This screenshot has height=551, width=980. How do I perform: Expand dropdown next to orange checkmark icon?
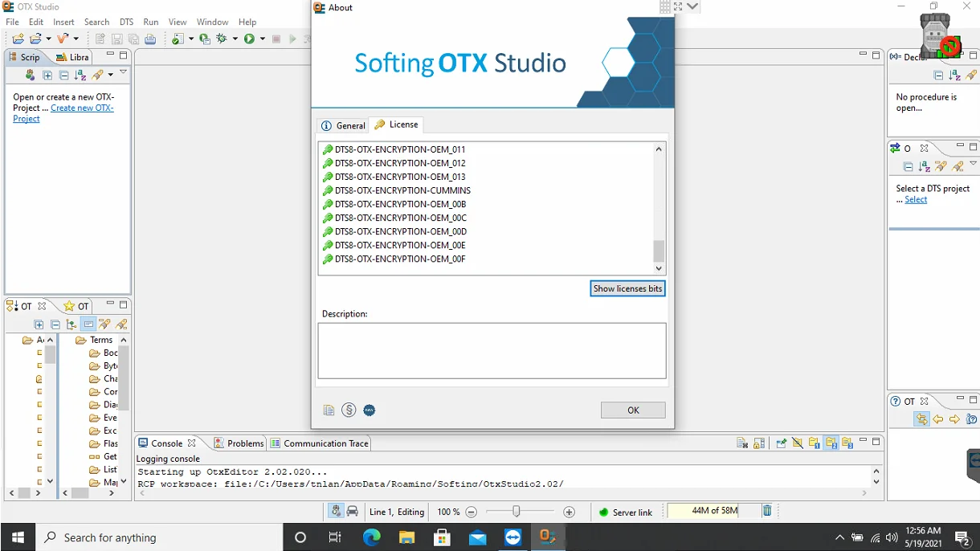coord(76,39)
